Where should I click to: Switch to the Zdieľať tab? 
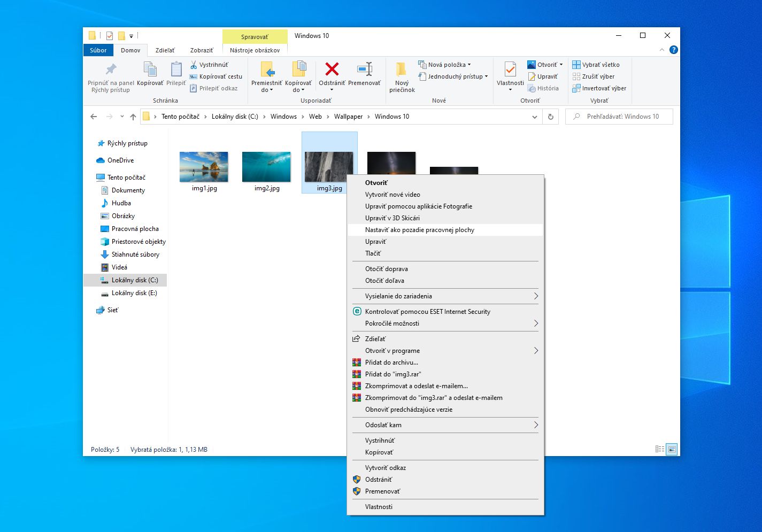(165, 50)
